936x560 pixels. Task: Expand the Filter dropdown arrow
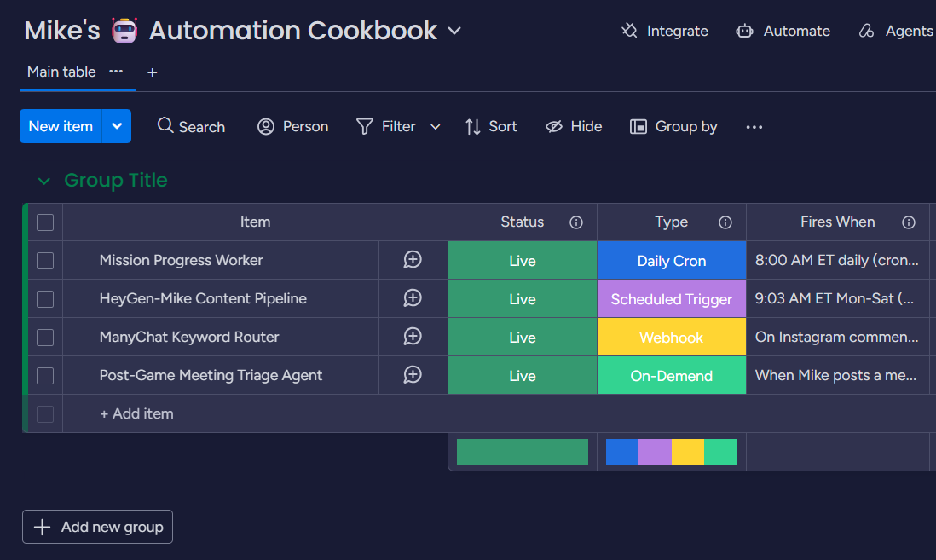(435, 126)
